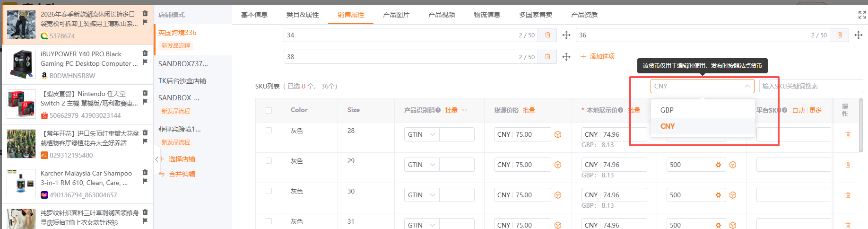Image resolution: width=868 pixels, height=229 pixels.
Task: Open GTIN type dropdown in size 31 row
Action: click(422, 225)
